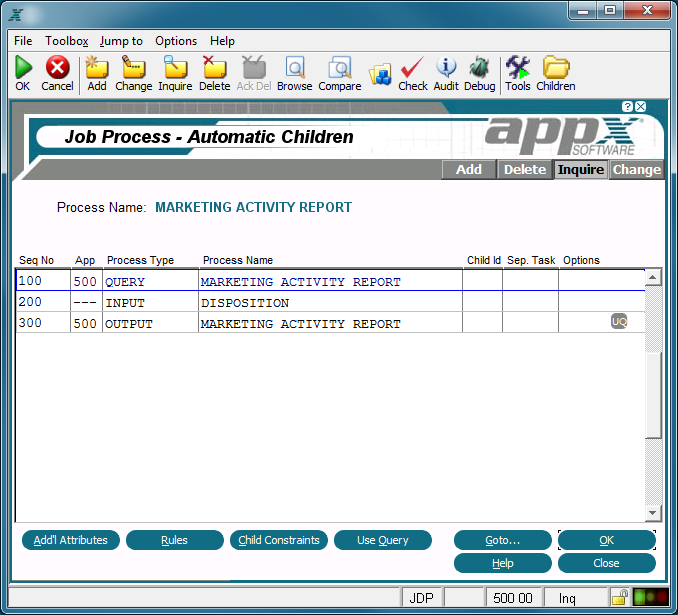Open the Children folder icon
This screenshot has height=615, width=678.
tap(556, 67)
